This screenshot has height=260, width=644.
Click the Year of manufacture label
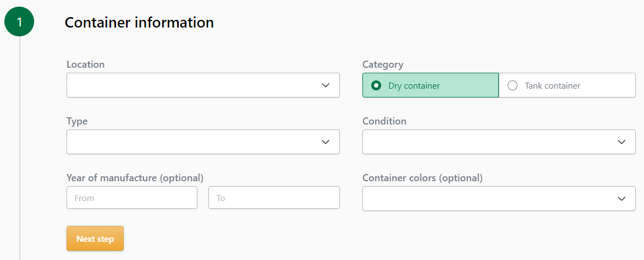(135, 178)
